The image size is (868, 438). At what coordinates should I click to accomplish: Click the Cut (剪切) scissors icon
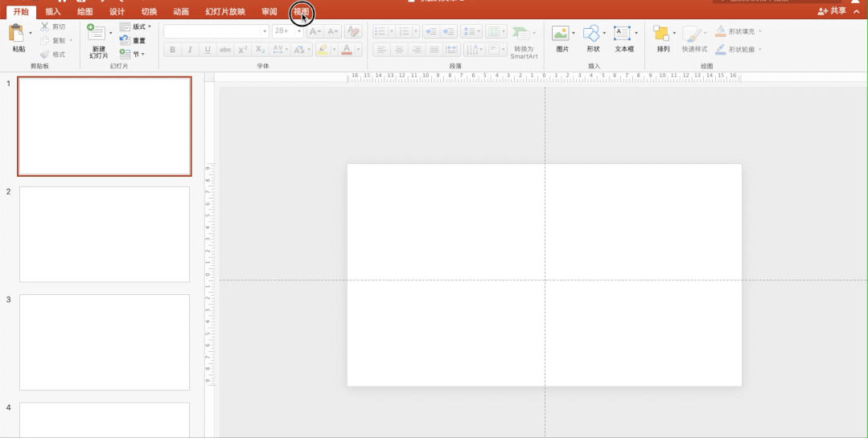point(45,27)
